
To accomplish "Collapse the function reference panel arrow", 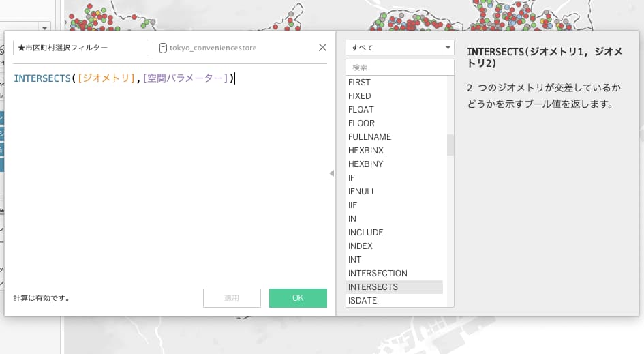I will (x=332, y=174).
